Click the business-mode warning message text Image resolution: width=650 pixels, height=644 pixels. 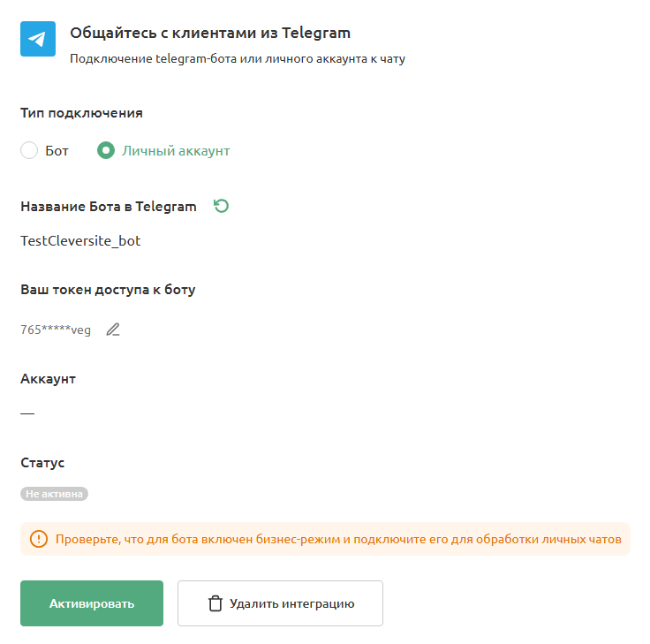338,538
